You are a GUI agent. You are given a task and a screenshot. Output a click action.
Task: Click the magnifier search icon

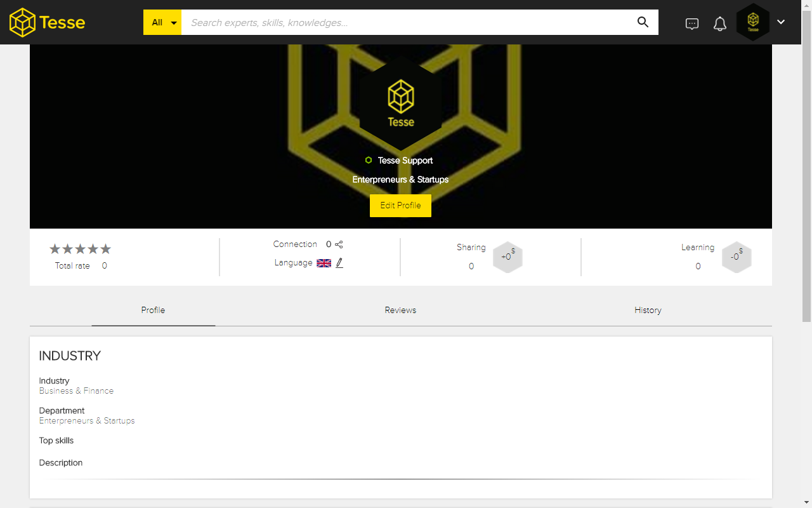[x=643, y=22]
